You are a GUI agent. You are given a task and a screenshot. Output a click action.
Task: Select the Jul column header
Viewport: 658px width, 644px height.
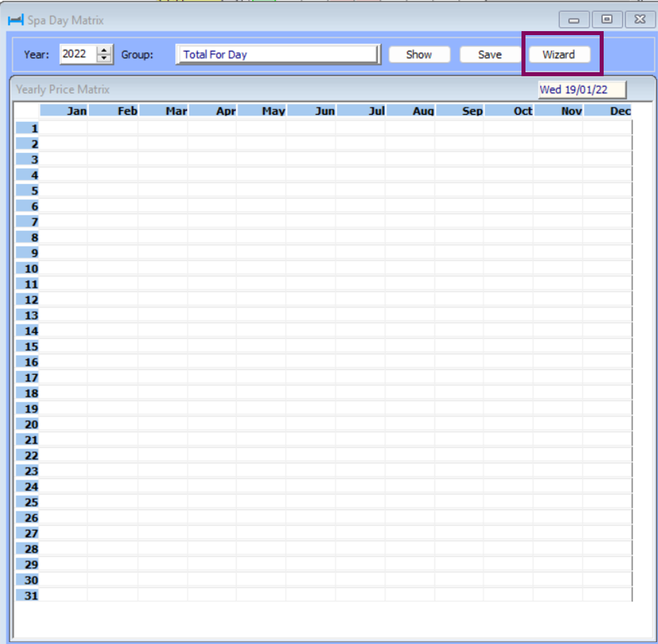pos(361,111)
